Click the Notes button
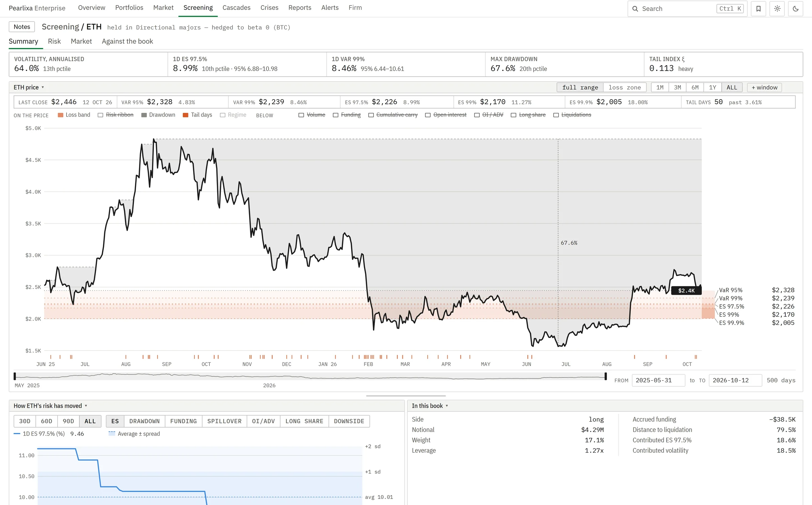 pyautogui.click(x=22, y=27)
